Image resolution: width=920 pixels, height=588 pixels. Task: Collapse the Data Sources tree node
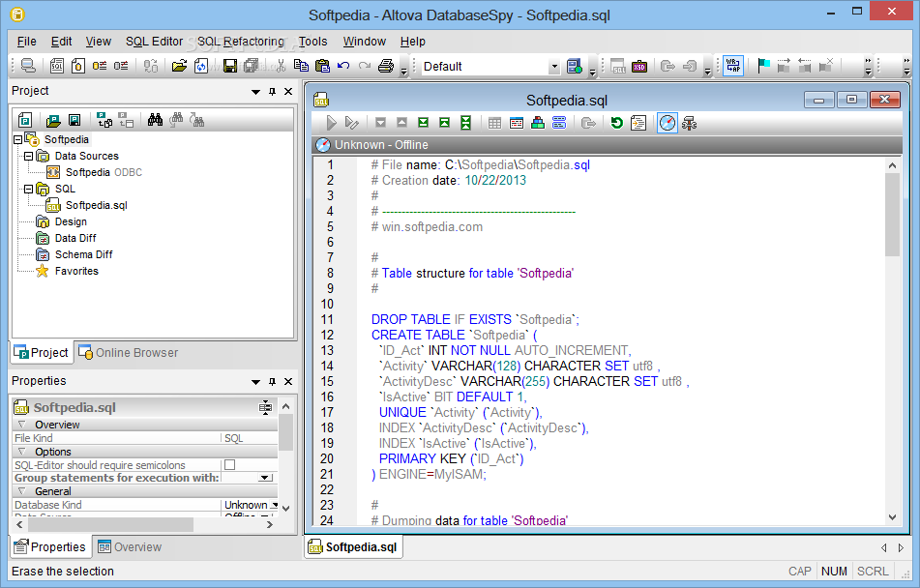click(x=28, y=156)
